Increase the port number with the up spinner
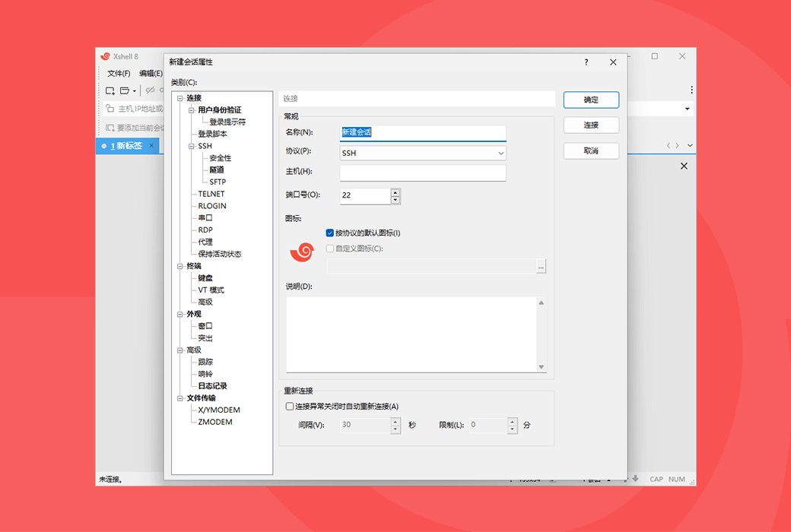This screenshot has height=532, width=791. tap(395, 192)
